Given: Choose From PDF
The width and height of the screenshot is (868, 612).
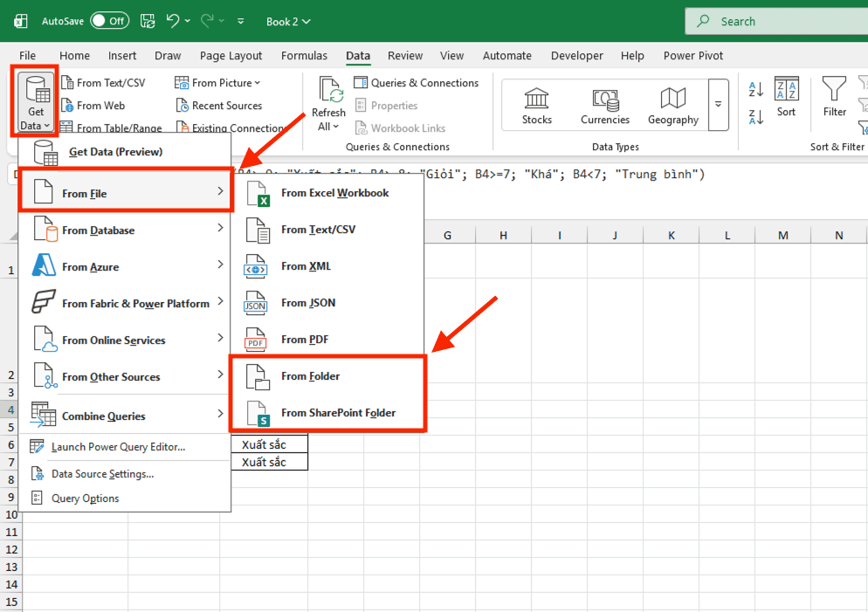Looking at the screenshot, I should coord(327,340).
